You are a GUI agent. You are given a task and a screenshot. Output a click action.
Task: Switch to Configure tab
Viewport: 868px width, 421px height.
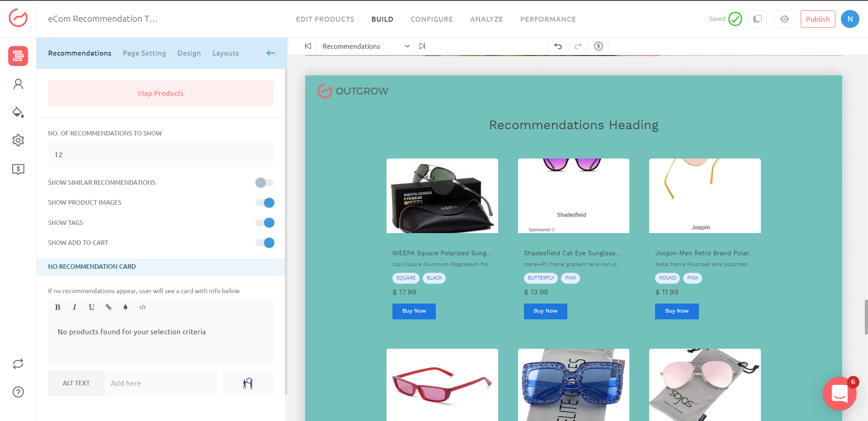pos(432,19)
